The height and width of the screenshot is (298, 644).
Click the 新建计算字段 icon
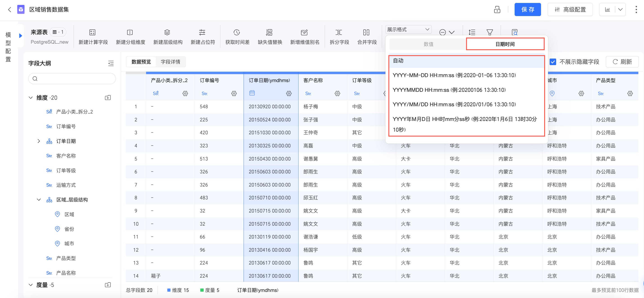[92, 33]
